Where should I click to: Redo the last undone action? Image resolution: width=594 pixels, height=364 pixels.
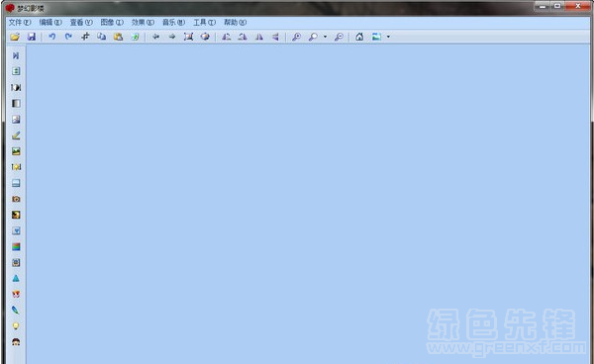68,37
